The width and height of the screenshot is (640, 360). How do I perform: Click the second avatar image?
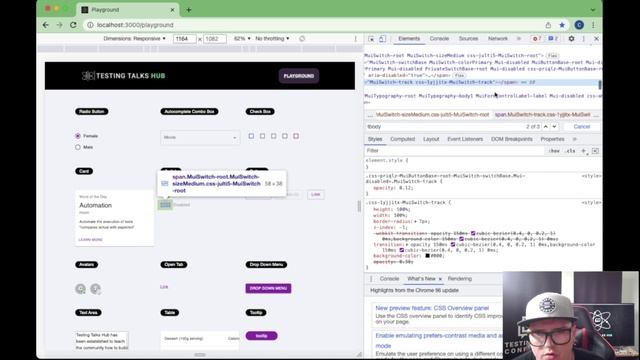click(96, 289)
